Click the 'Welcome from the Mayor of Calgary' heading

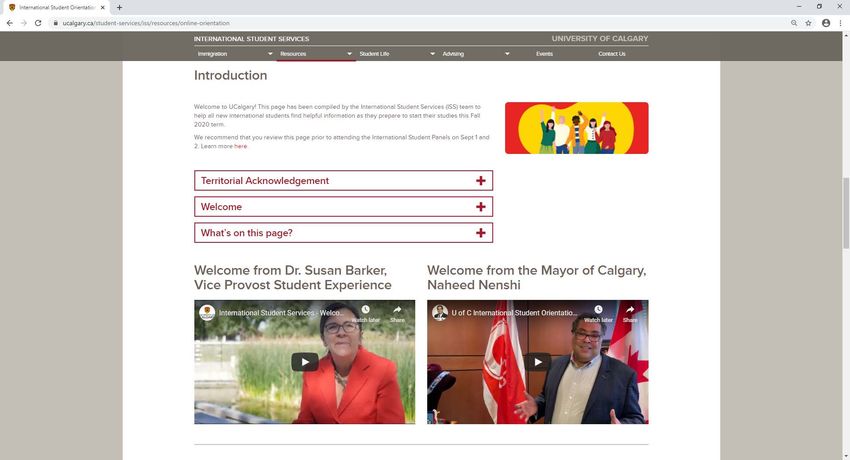537,277
